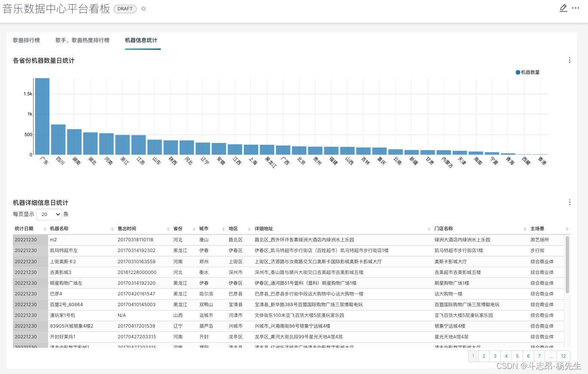Open chart menu for 各省份机器数量日统计
588x374 pixels.
(x=570, y=61)
